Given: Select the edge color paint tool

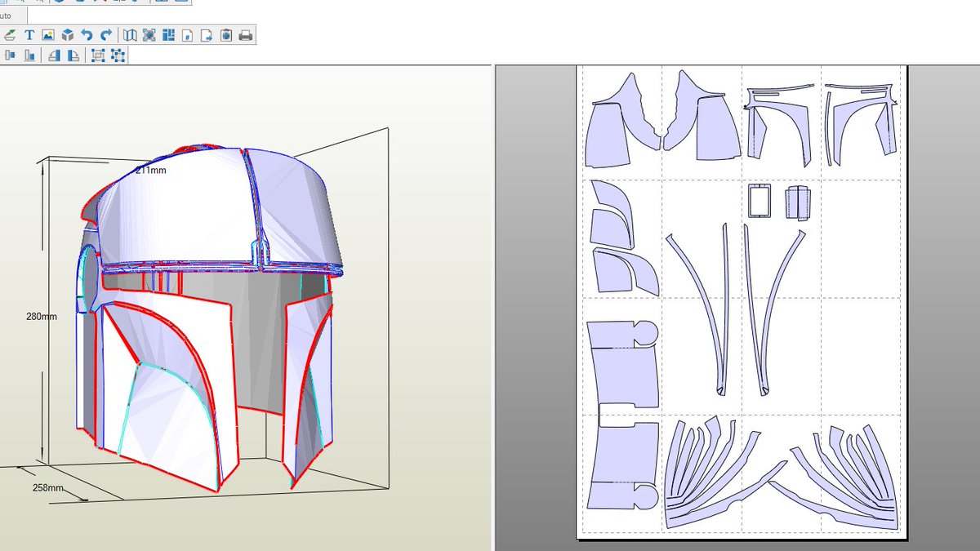Looking at the screenshot, I should pyautogui.click(x=10, y=35).
